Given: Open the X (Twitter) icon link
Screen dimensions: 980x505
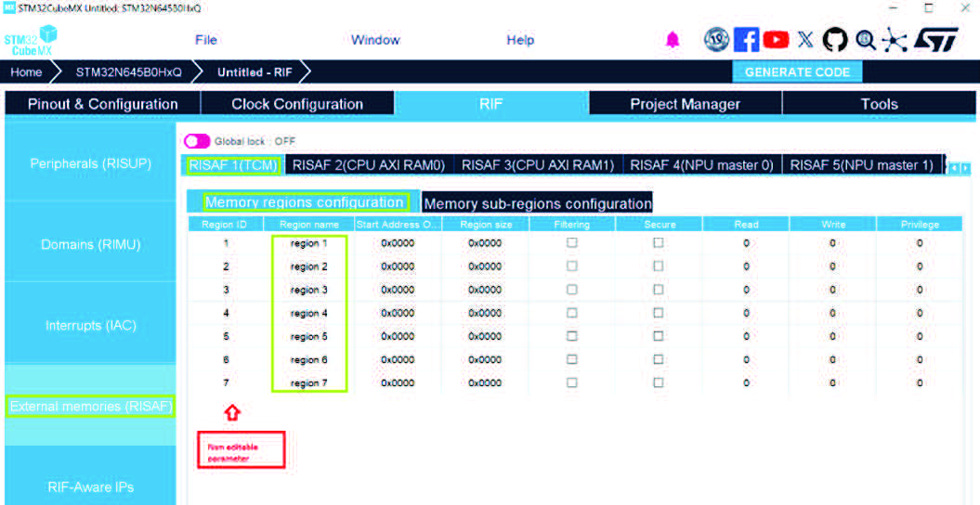Looking at the screenshot, I should tap(805, 40).
